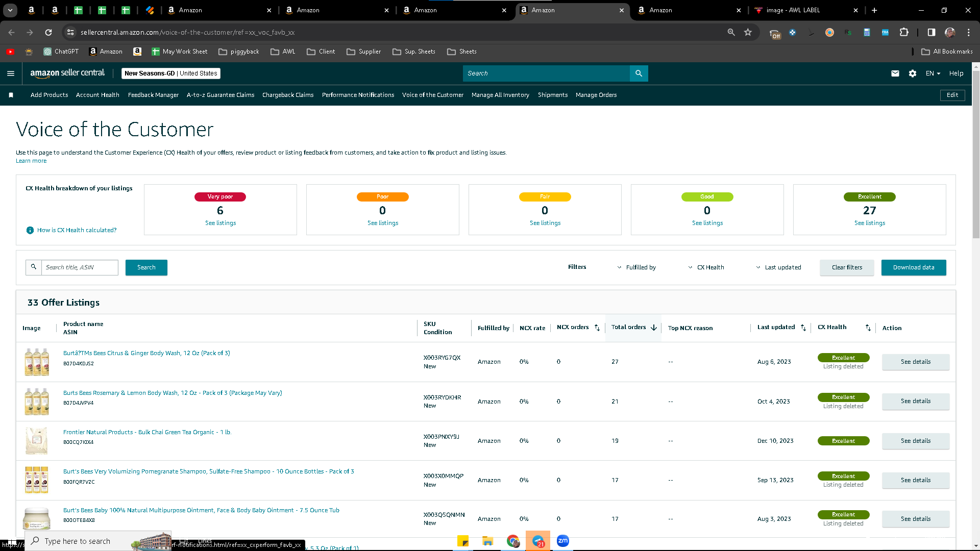Click the magnifier icon beside title search field
Screen dimensions: 980x551
point(34,267)
